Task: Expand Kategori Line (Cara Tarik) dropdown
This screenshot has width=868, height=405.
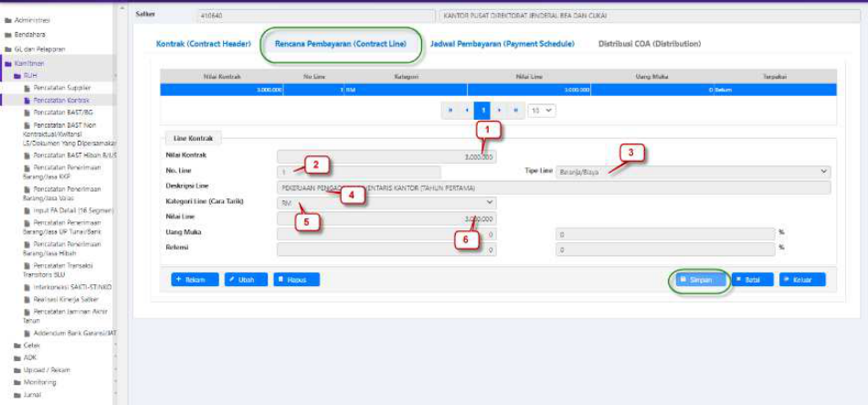Action: (x=386, y=202)
